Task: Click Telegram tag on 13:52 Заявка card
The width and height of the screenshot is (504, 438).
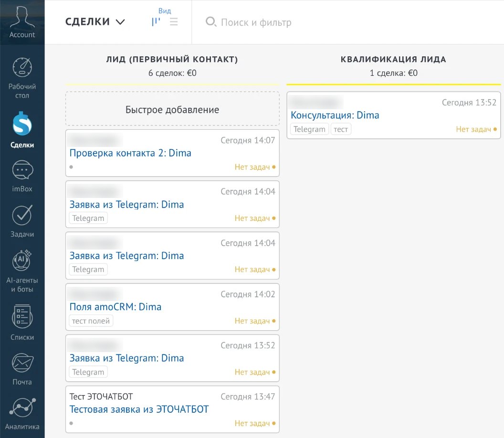Action: 88,372
